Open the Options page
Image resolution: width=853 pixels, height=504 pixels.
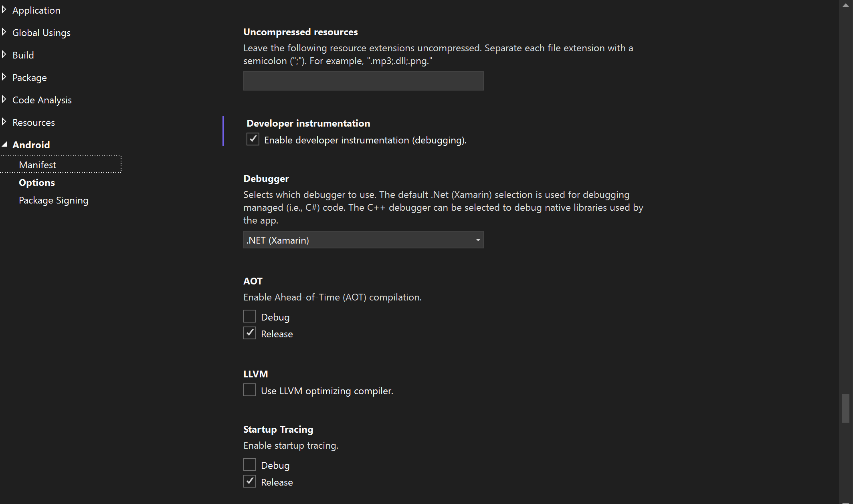[x=36, y=182]
